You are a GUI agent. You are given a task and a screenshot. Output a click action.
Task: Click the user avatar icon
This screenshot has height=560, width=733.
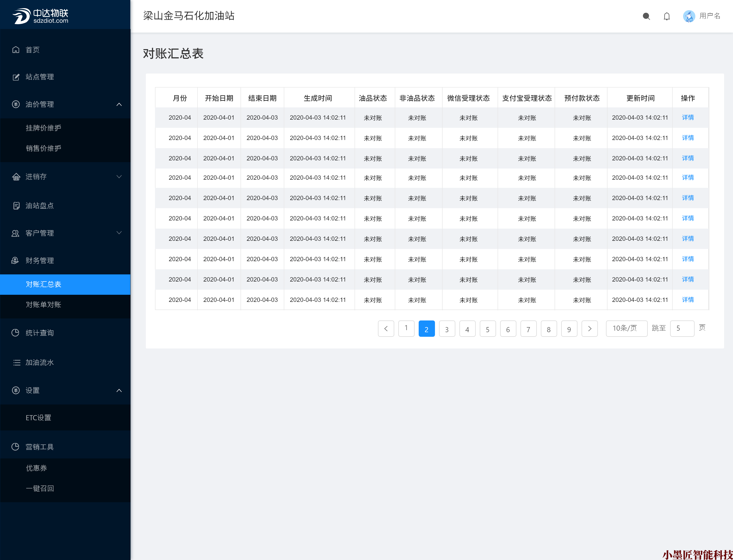click(x=689, y=16)
